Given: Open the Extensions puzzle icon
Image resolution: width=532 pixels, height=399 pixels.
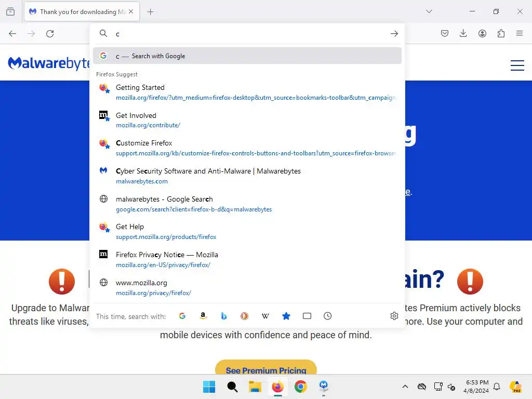Looking at the screenshot, I should tap(501, 33).
